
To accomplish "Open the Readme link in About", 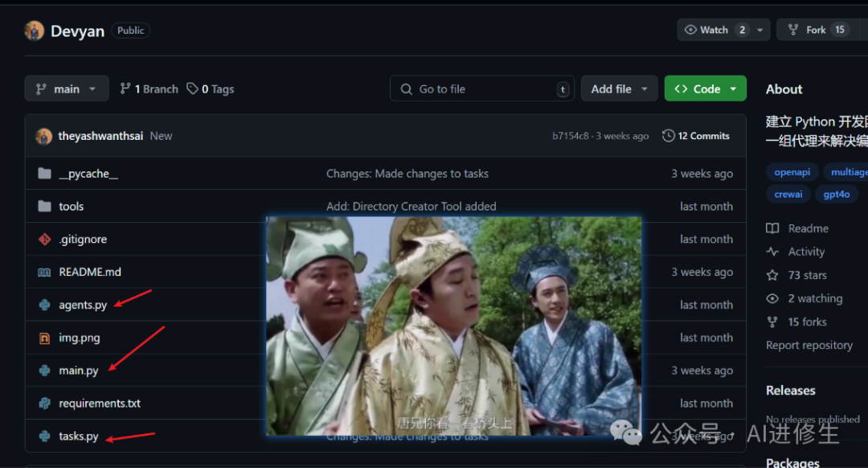I will (809, 228).
